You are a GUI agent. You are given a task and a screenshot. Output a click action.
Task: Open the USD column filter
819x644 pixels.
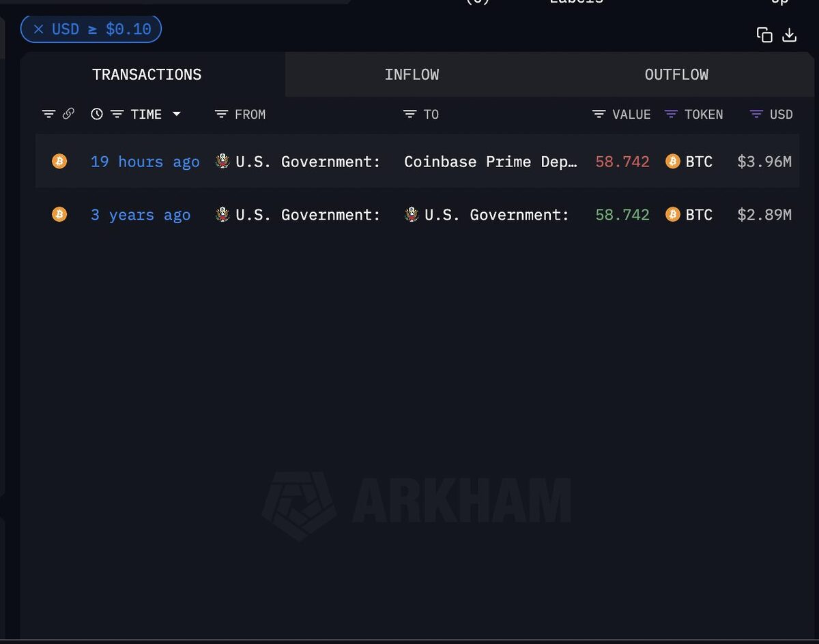pyautogui.click(x=756, y=114)
